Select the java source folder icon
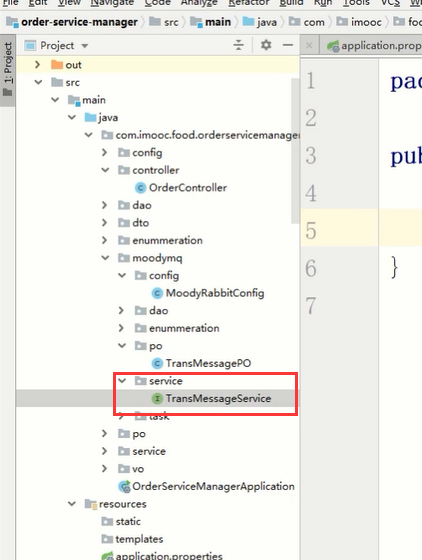Screen dimensions: 422x560 point(90,117)
